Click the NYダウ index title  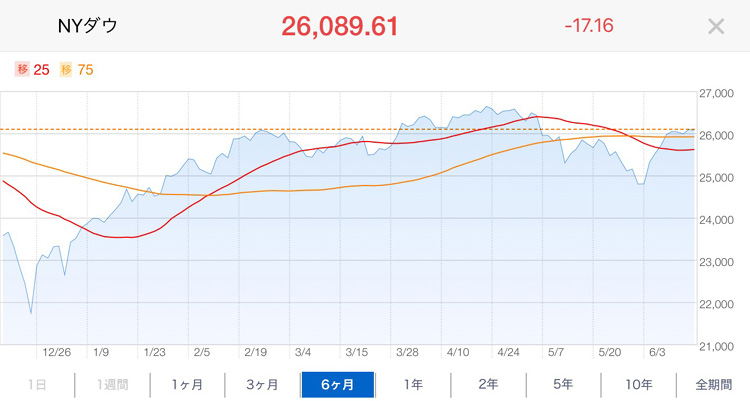87,26
